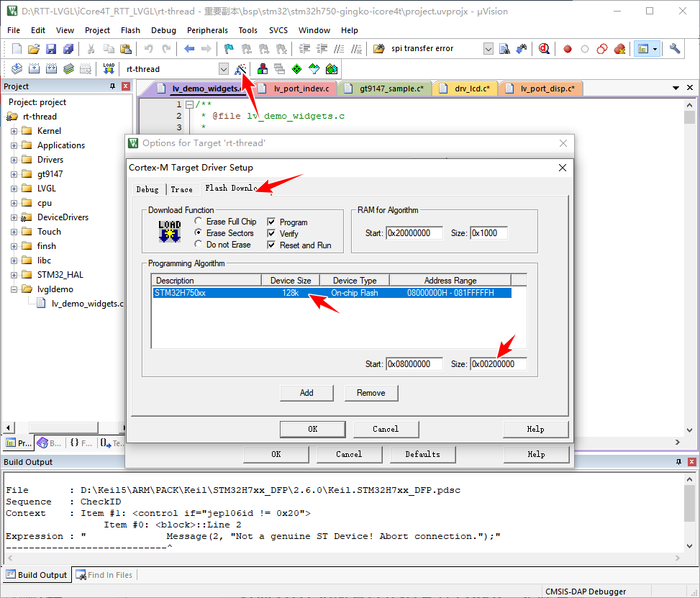Click the Configuration wrench icon
This screenshot has width=700, height=598.
point(675,49)
